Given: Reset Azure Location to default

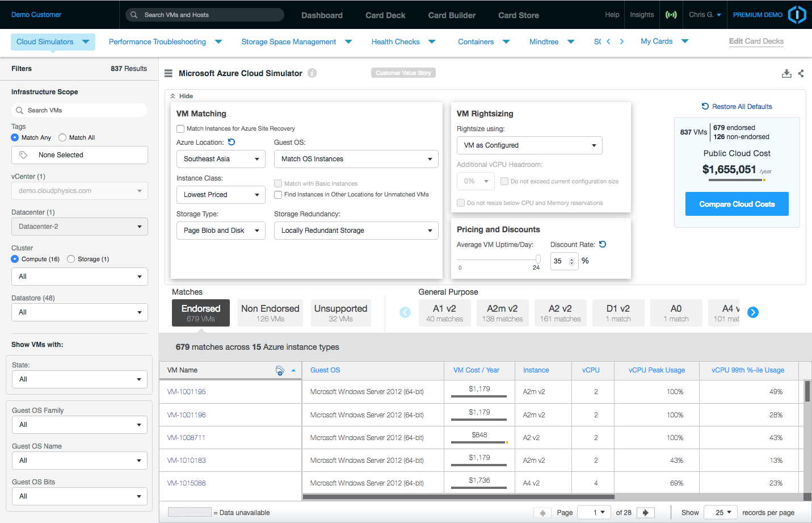Looking at the screenshot, I should tap(232, 142).
